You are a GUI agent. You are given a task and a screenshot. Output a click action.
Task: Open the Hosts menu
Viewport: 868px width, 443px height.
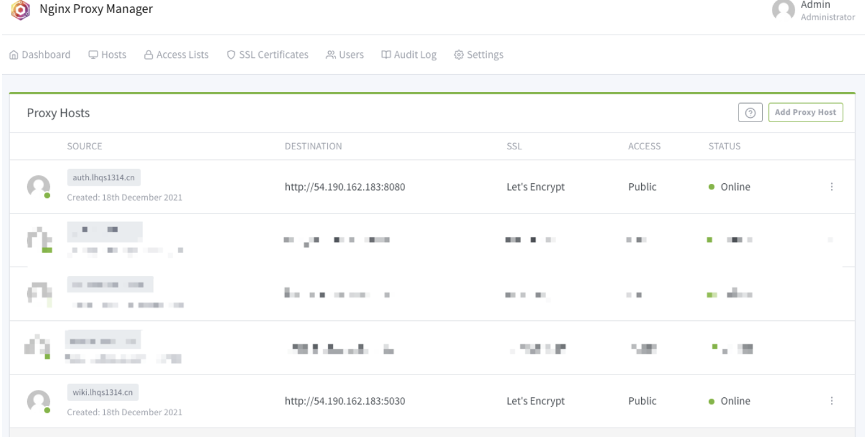tap(107, 55)
